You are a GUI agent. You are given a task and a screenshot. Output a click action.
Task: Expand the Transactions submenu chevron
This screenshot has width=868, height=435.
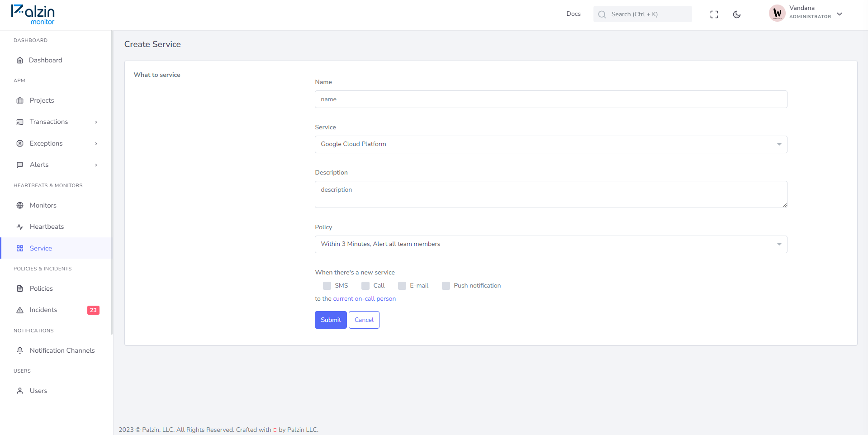click(x=96, y=122)
